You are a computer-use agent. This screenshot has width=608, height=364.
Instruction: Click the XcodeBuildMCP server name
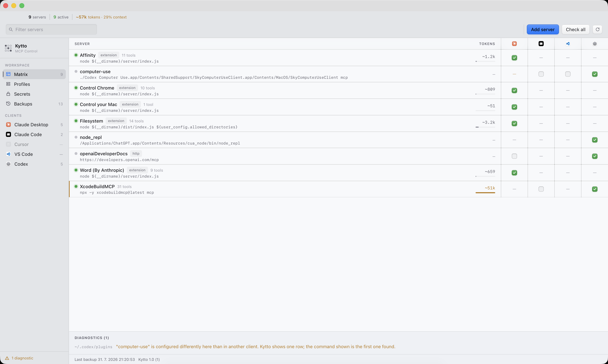click(97, 186)
